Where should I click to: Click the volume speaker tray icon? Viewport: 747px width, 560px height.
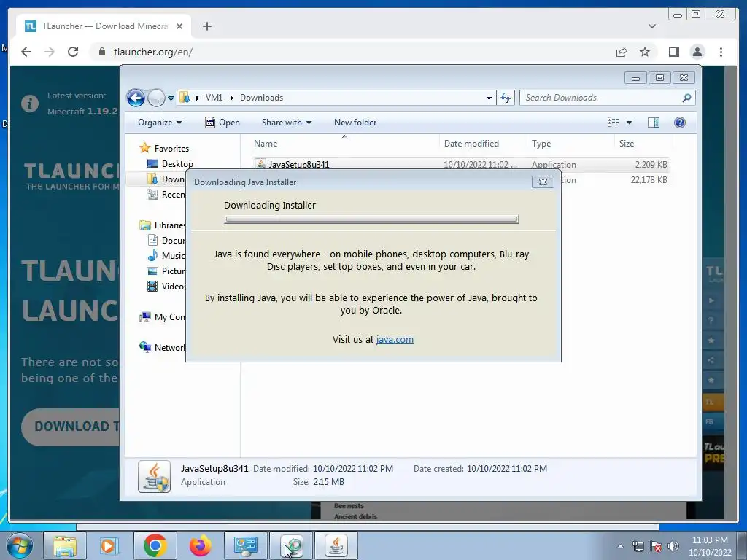pyautogui.click(x=673, y=546)
